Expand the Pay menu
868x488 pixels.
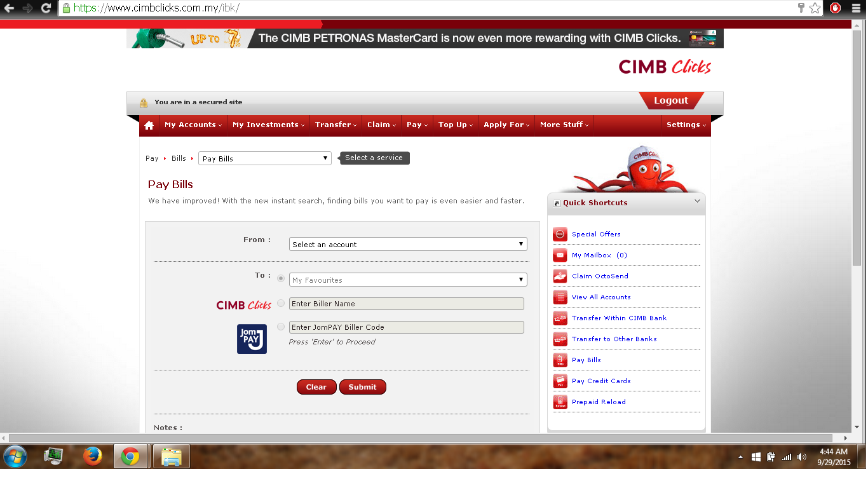417,125
